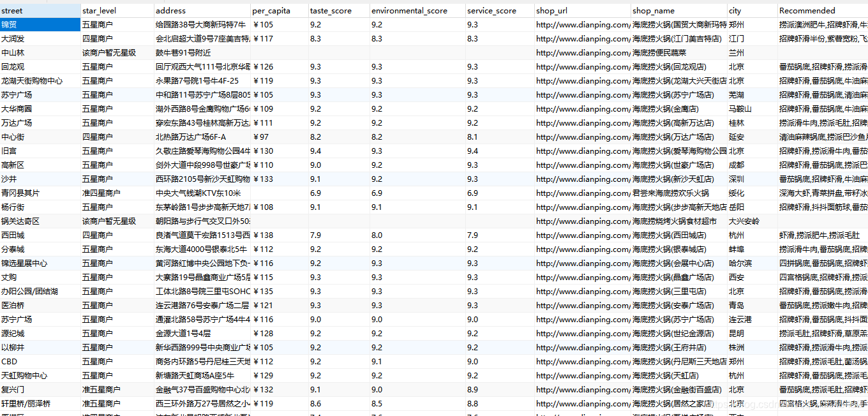This screenshot has height=416, width=868.
Task: Click the city cell 江门
Action: (x=752, y=38)
